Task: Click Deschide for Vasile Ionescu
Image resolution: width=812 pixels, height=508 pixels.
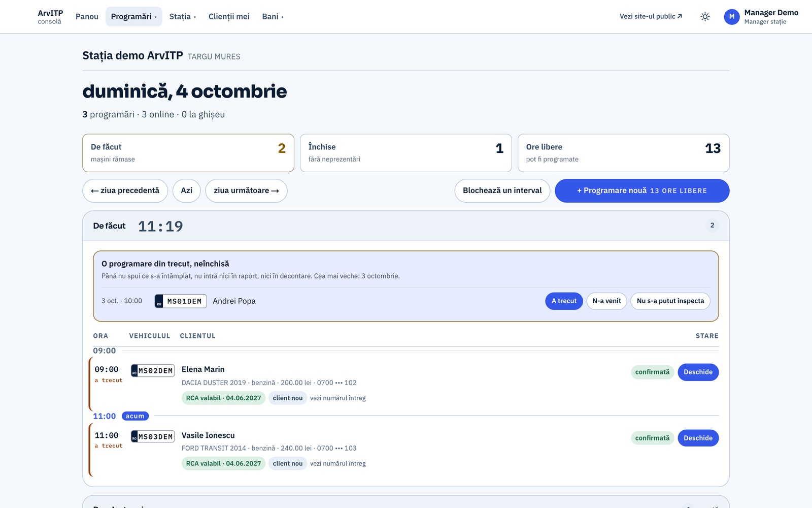Action: coord(698,438)
